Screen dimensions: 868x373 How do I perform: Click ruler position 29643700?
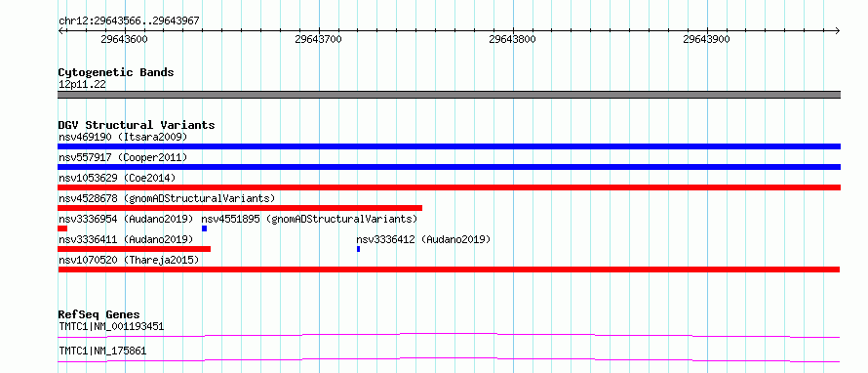click(318, 39)
